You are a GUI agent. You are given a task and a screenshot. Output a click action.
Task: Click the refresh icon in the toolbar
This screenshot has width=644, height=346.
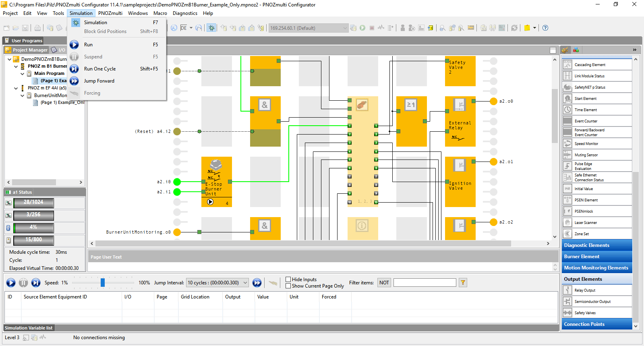tap(514, 28)
